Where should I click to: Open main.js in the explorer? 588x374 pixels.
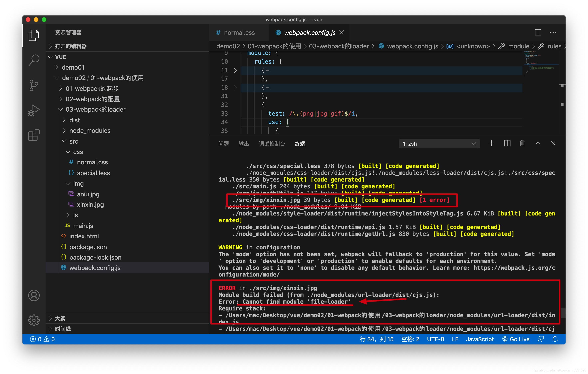coord(127,226)
